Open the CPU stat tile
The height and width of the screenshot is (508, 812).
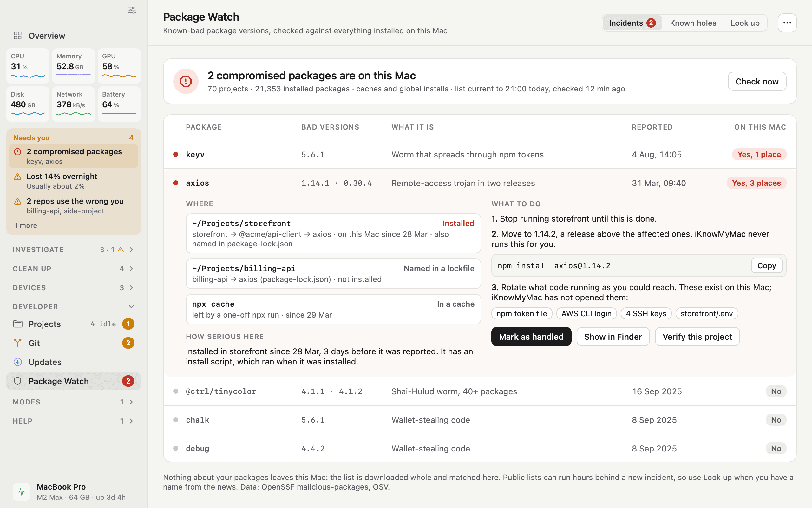(28, 66)
